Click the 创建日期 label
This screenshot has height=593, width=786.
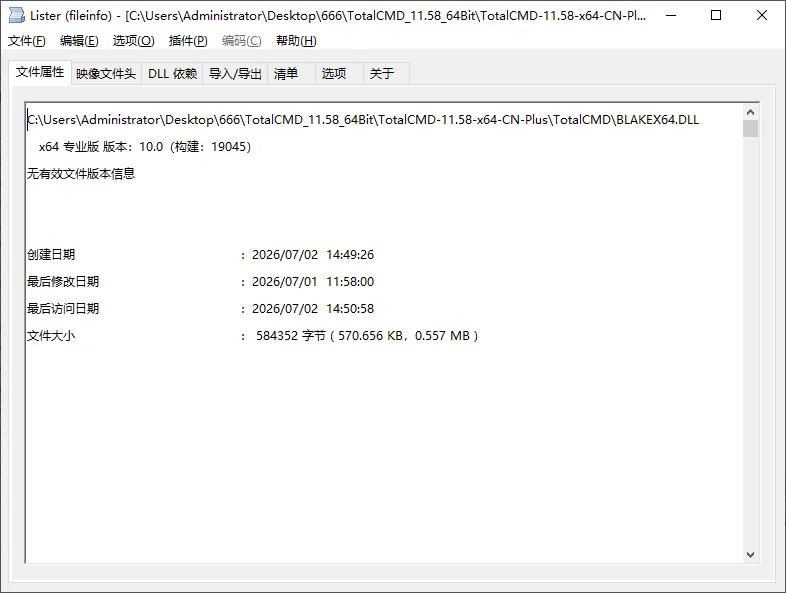(x=51, y=255)
